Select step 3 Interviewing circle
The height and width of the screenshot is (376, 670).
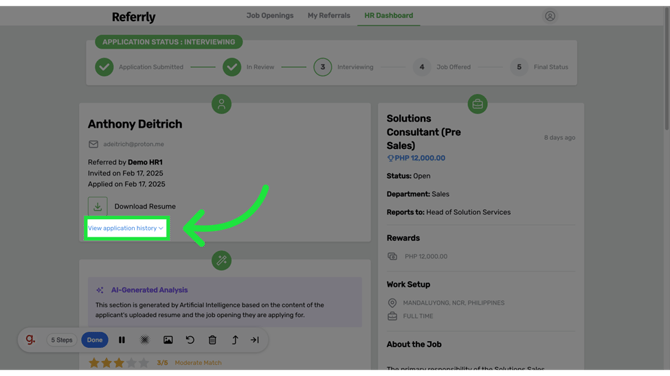[323, 67]
